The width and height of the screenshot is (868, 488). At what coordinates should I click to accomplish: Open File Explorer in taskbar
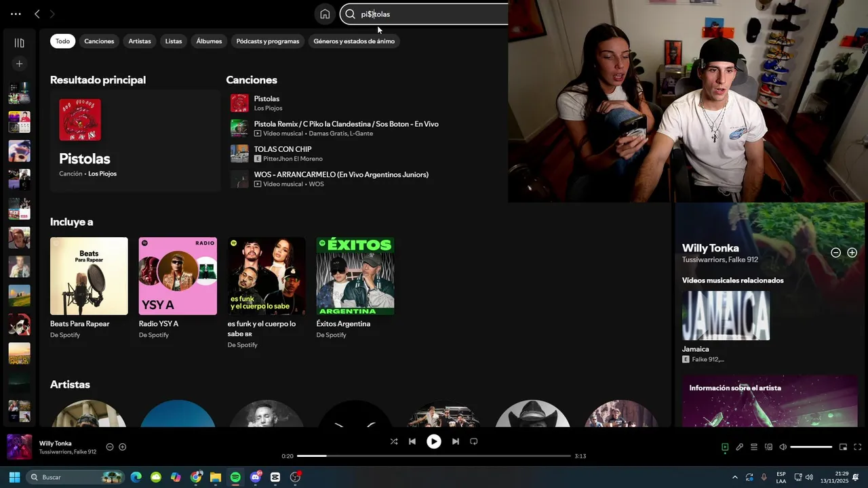coord(216,477)
